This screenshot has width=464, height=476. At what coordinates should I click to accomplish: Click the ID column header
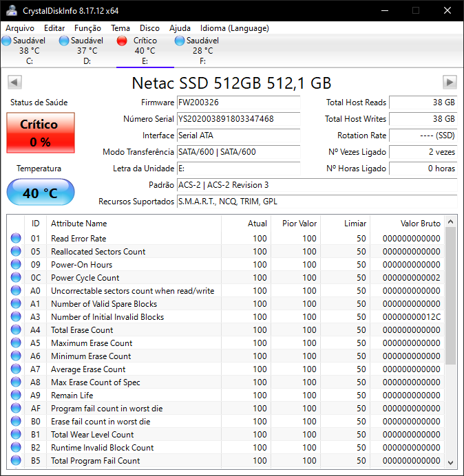pyautogui.click(x=35, y=224)
